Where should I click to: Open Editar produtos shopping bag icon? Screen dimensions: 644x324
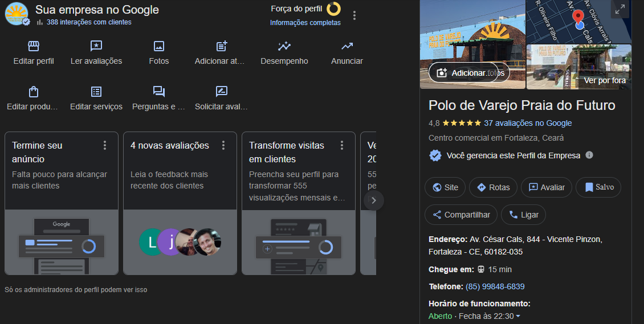pyautogui.click(x=33, y=92)
